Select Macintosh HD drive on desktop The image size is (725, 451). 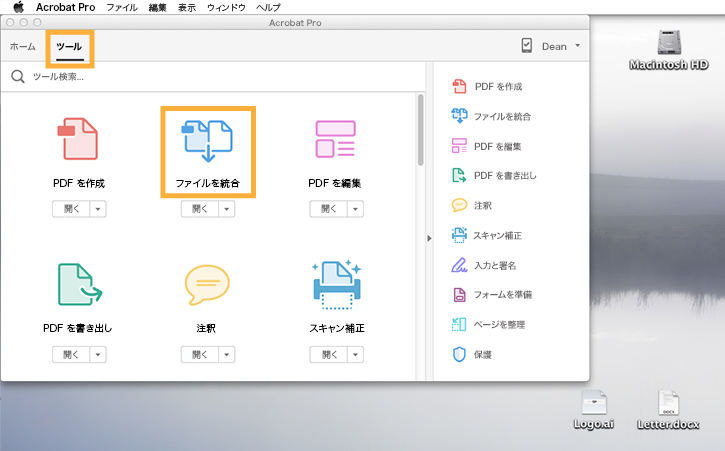pyautogui.click(x=669, y=50)
